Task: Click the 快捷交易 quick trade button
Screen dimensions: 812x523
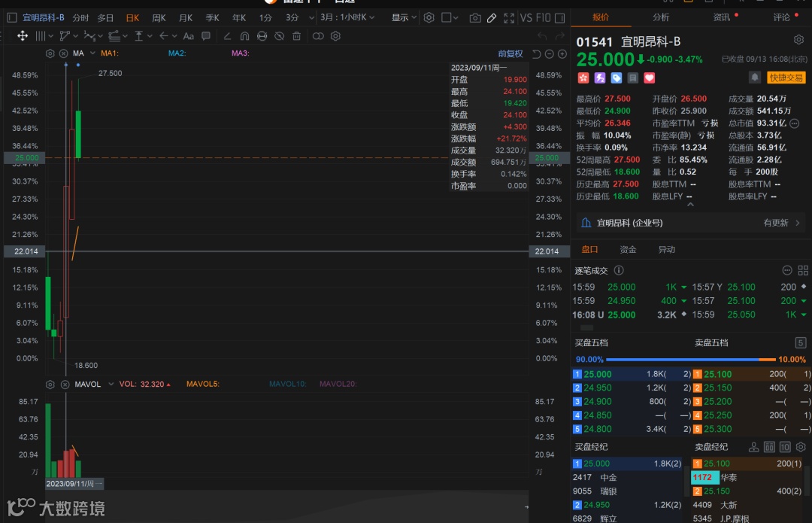Action: click(786, 78)
